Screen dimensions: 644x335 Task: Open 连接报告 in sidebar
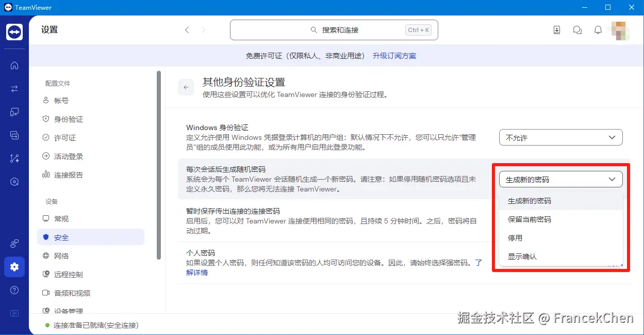91,175
